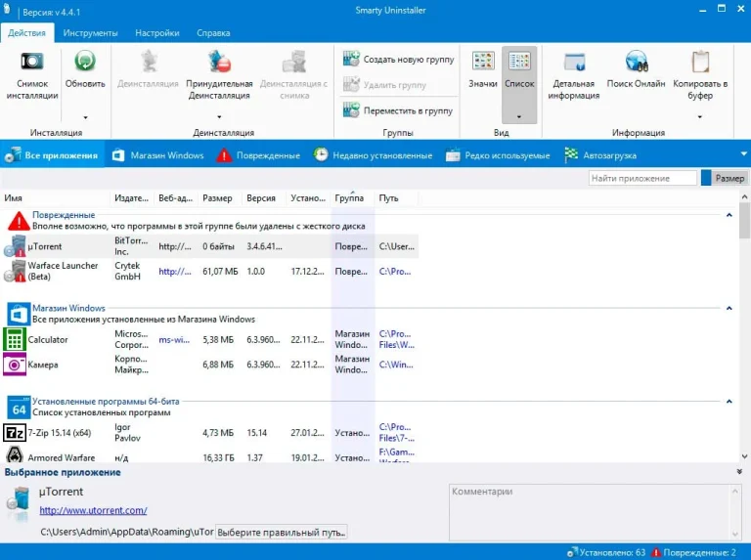The width and height of the screenshot is (751, 560).
Task: Sort by the Имя column header
Action: (x=55, y=198)
